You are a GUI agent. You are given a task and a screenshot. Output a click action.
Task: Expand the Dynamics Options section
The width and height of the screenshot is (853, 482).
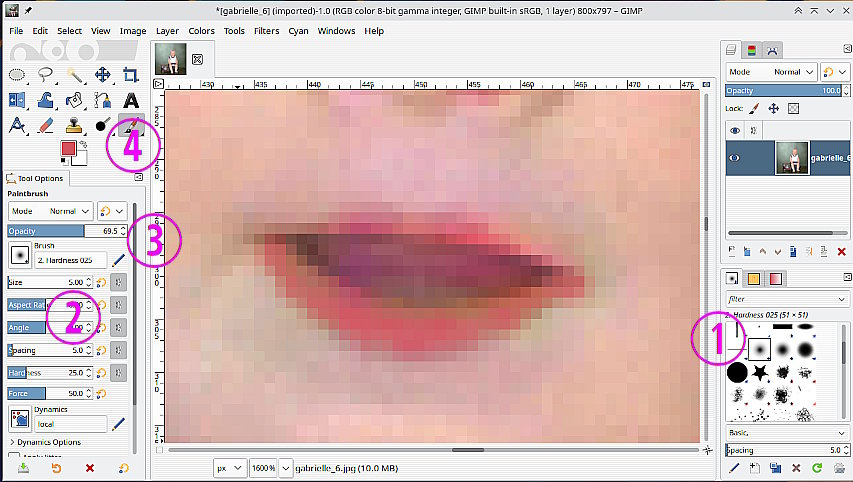click(45, 442)
